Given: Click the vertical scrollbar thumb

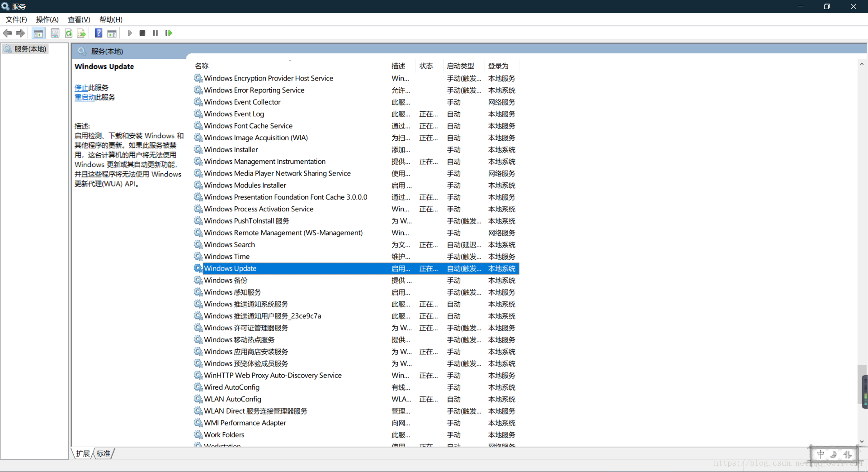Looking at the screenshot, I should click(x=862, y=384).
